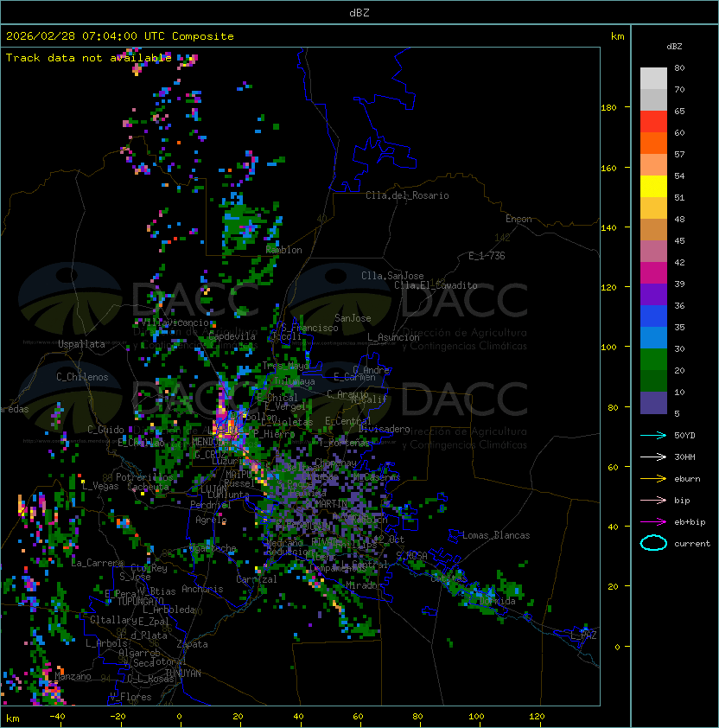The width and height of the screenshot is (719, 728).
Task: Click the 'Carrizal' map label
Action: [256, 579]
